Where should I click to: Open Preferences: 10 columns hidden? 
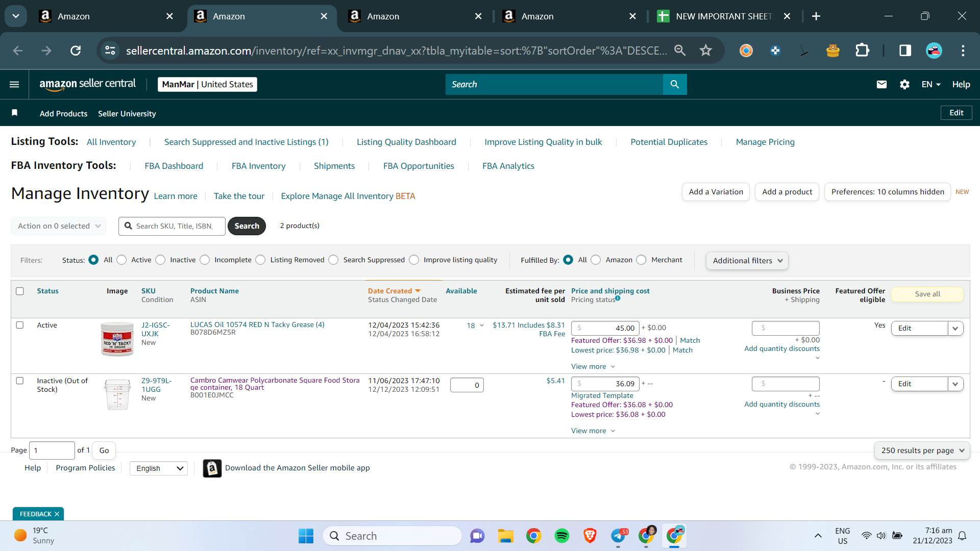click(888, 192)
